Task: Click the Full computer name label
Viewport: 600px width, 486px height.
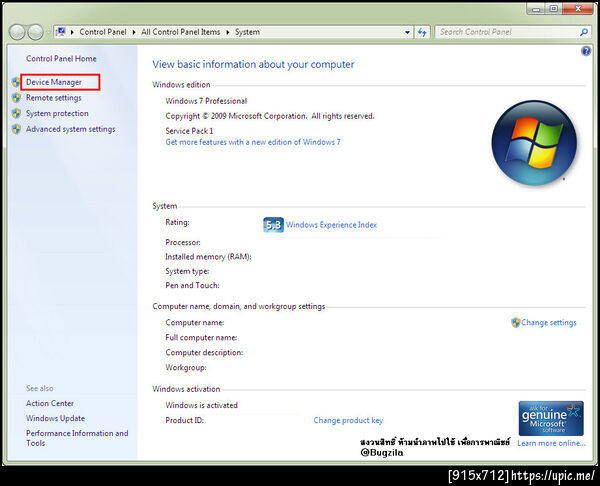Action: (201, 338)
